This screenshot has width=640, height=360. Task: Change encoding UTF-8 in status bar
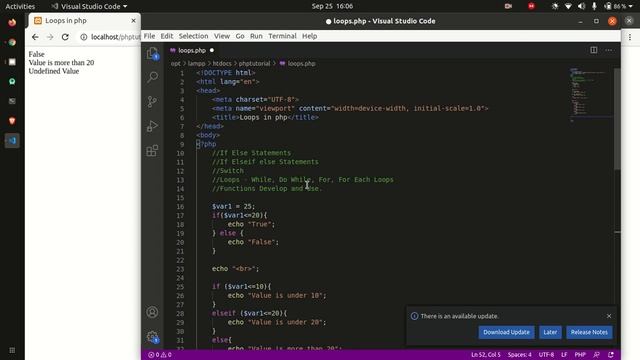tap(546, 355)
